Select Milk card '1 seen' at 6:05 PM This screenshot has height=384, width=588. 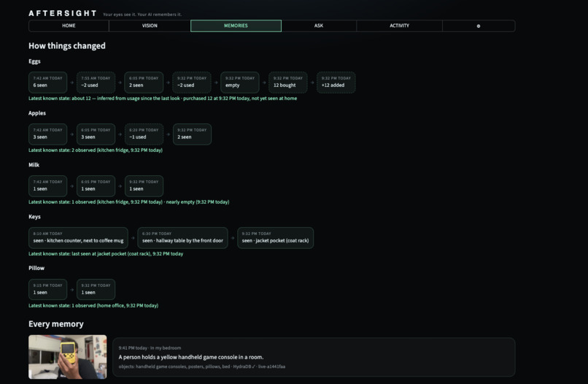click(x=96, y=186)
